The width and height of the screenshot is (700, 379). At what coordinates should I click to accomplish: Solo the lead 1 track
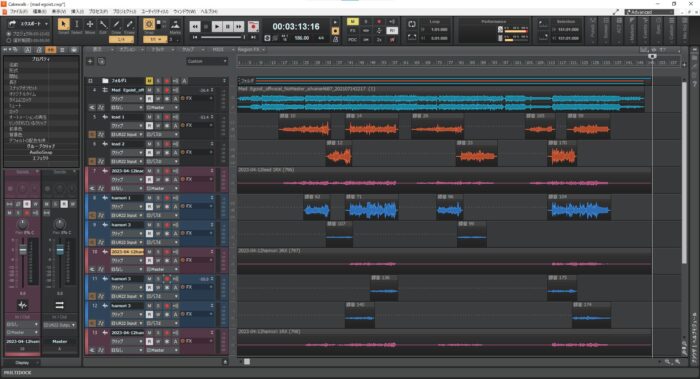click(x=158, y=117)
